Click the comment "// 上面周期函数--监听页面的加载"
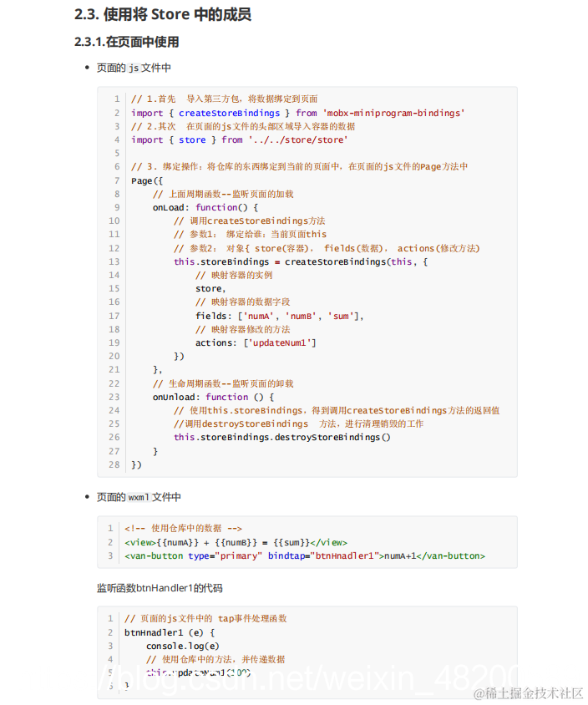This screenshot has height=705, width=588. [223, 195]
